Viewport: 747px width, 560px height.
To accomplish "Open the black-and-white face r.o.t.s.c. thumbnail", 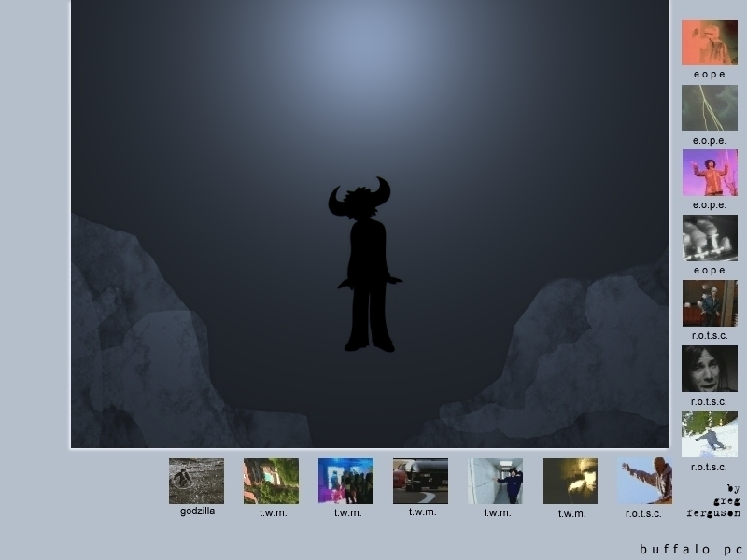I will pyautogui.click(x=710, y=369).
